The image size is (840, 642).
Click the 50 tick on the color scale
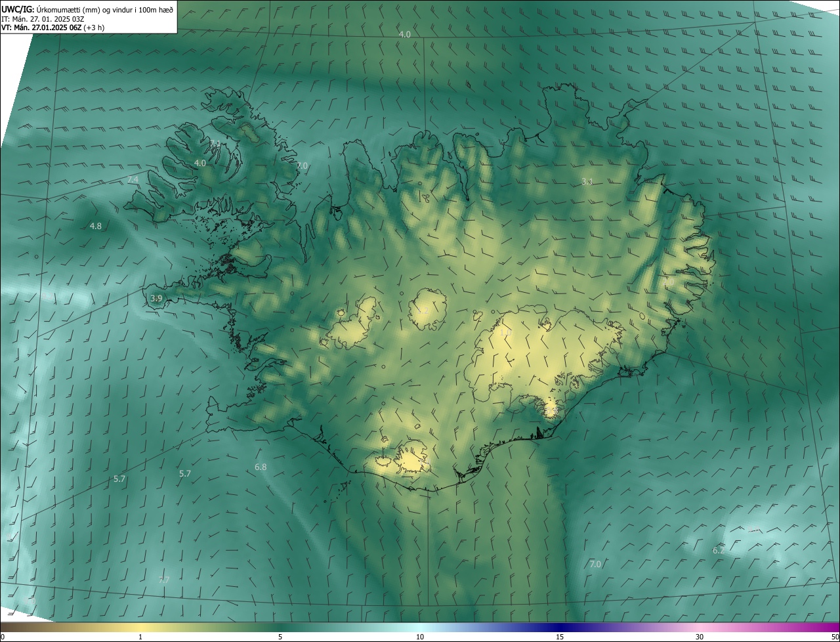(834, 637)
